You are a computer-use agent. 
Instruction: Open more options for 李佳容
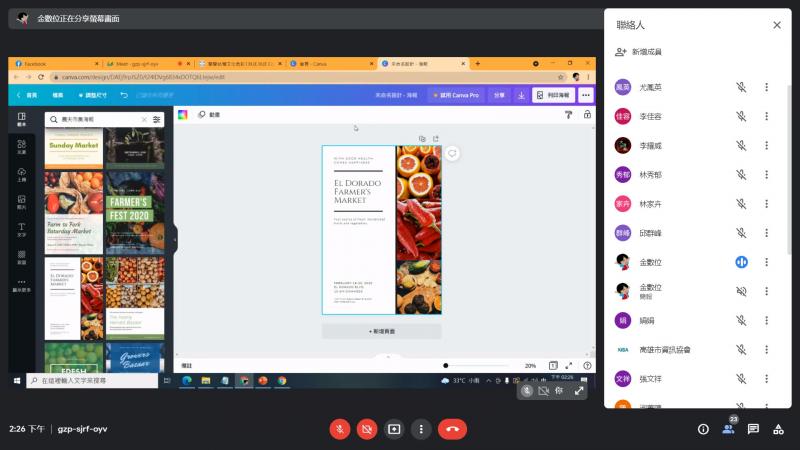(x=766, y=116)
